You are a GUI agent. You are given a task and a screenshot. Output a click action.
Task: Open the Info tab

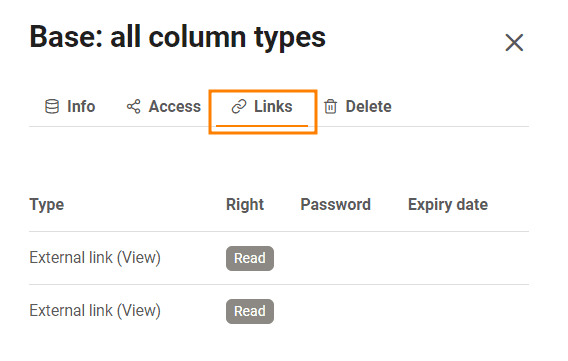pyautogui.click(x=70, y=106)
